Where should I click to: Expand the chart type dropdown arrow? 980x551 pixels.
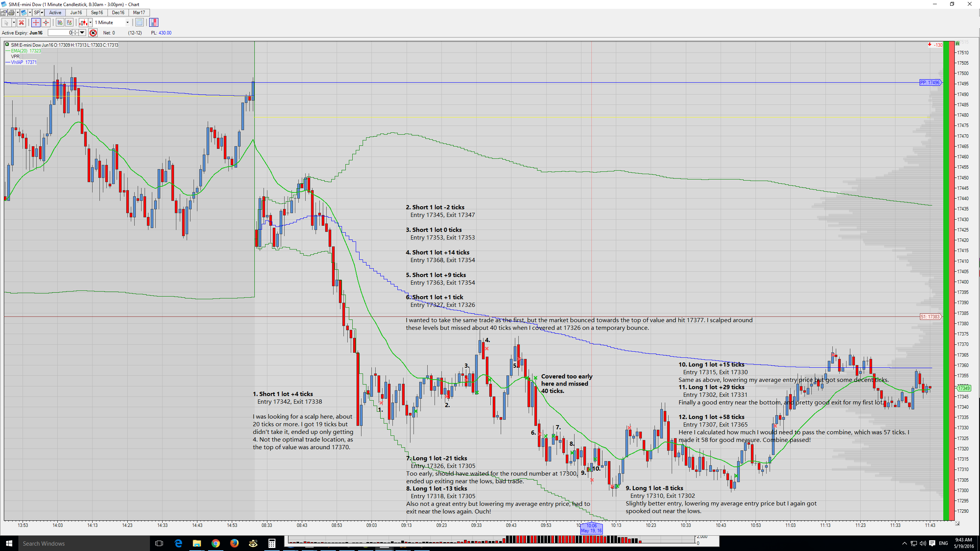tap(90, 23)
